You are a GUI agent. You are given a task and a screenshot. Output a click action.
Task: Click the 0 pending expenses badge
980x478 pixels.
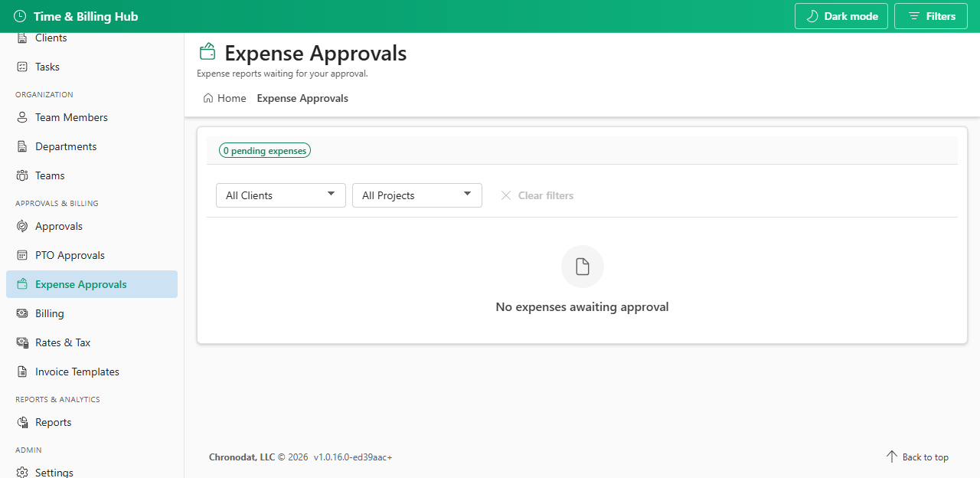(265, 151)
